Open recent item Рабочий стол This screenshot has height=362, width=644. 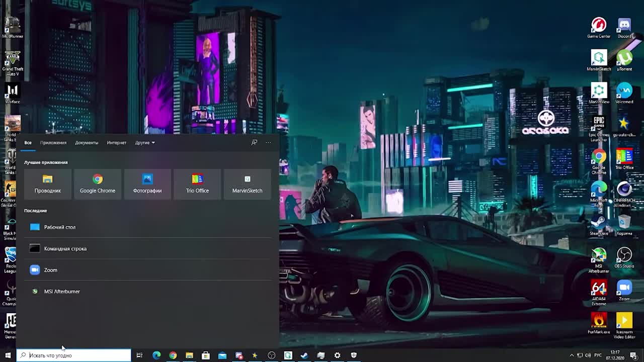[x=147, y=227]
